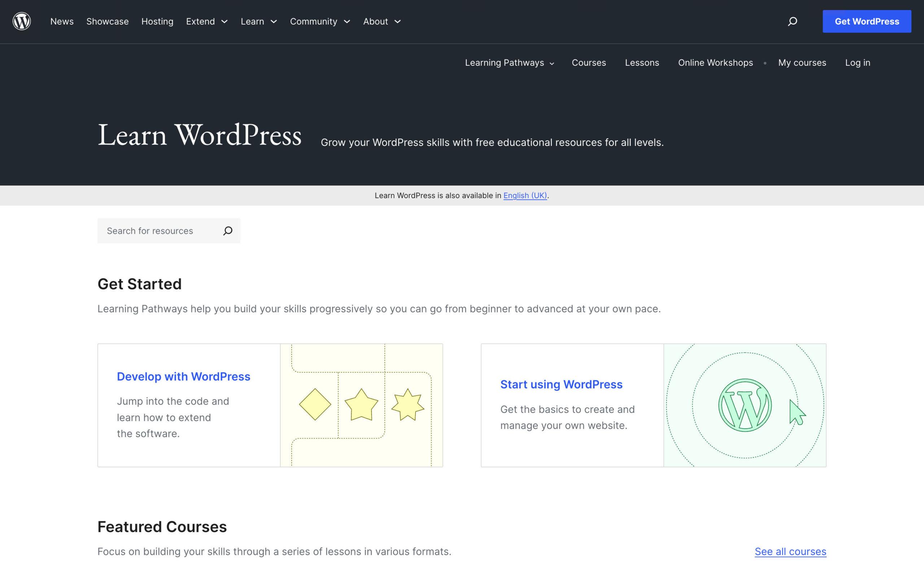Click the Featured Courses heading

click(x=162, y=527)
